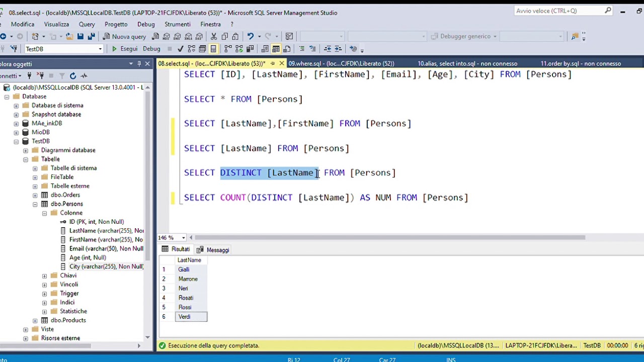The image size is (644, 362).
Task: Click the Undo arrow icon
Action: point(250,36)
